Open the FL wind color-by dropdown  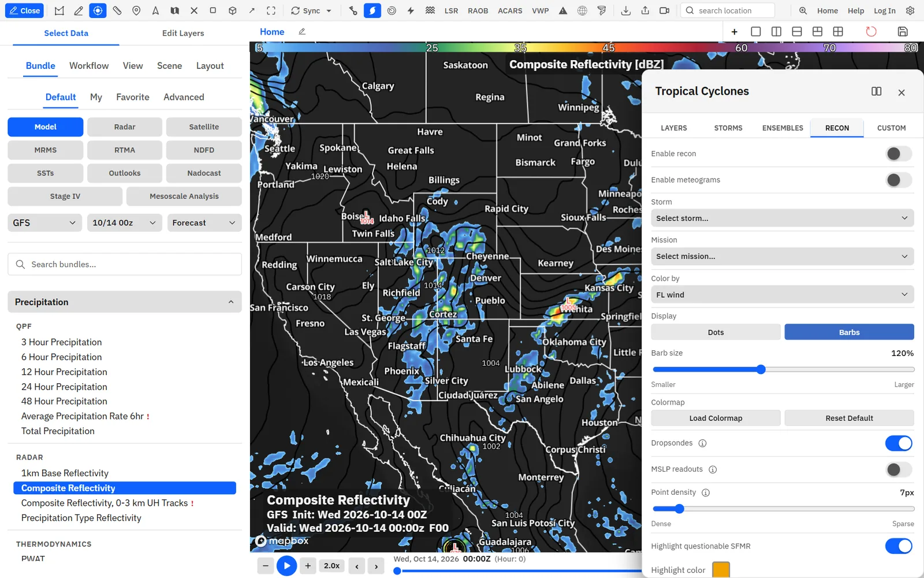(x=783, y=295)
